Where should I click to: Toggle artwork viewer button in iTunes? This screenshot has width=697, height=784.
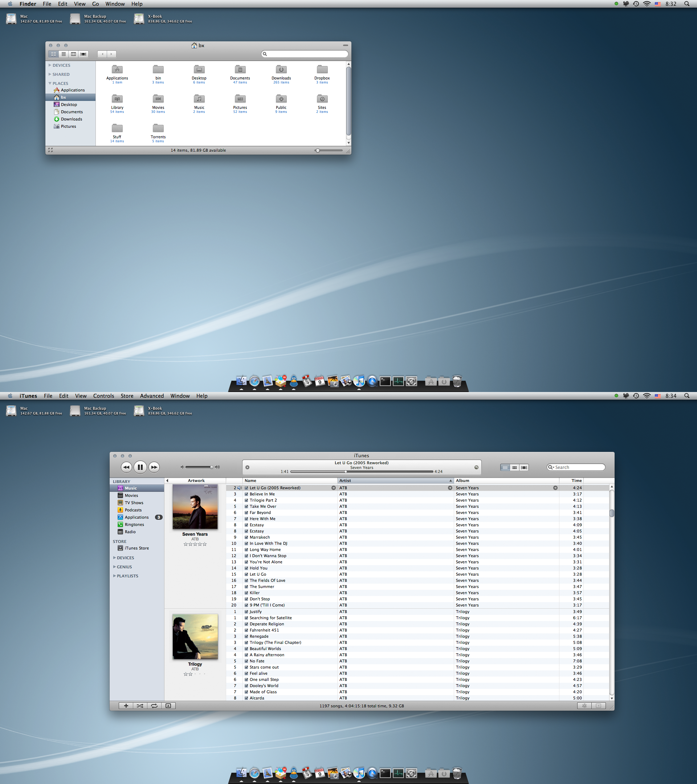pos(168,706)
